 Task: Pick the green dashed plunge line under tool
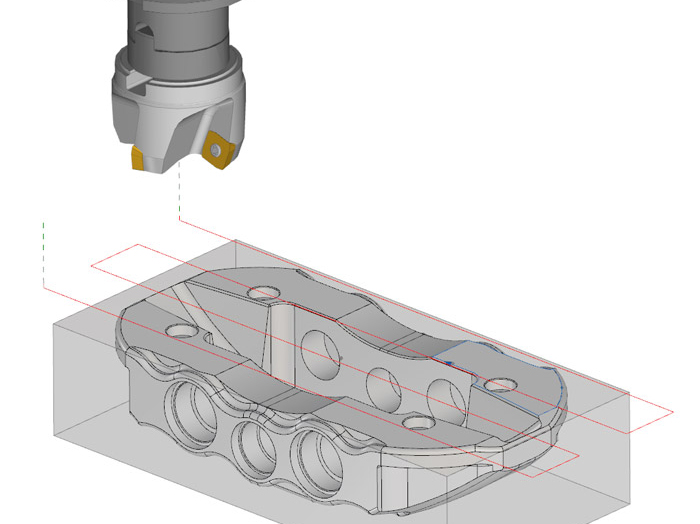coord(178,195)
